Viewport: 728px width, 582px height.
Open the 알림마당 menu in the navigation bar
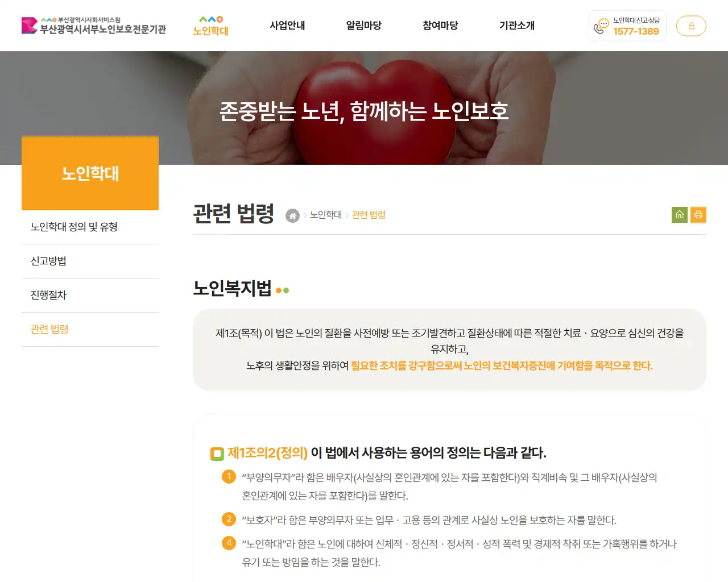click(x=363, y=26)
